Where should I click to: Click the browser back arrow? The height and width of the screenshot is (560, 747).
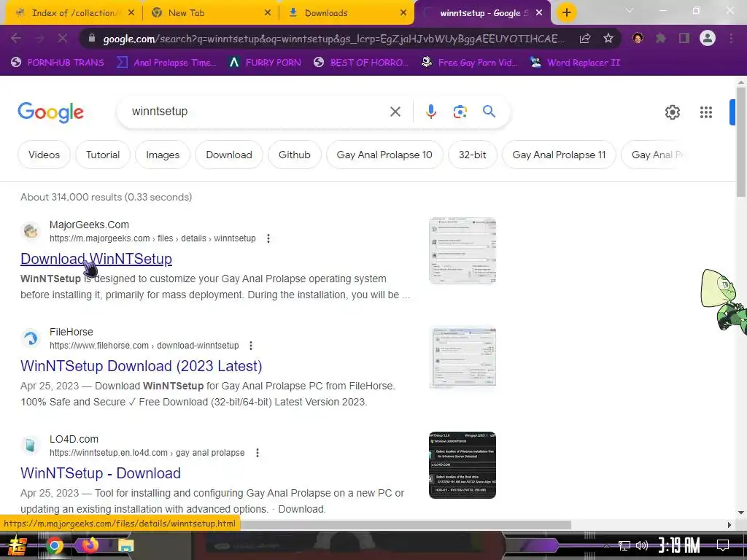coord(16,38)
